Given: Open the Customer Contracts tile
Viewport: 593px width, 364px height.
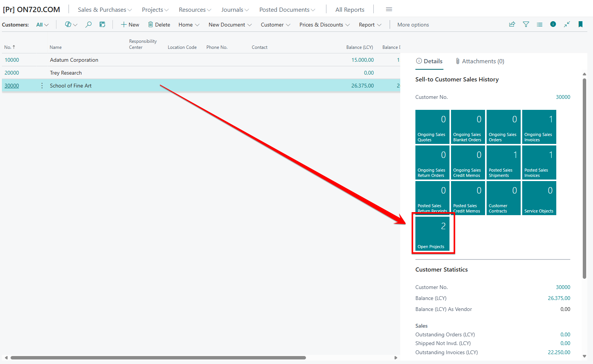Looking at the screenshot, I should click(504, 198).
